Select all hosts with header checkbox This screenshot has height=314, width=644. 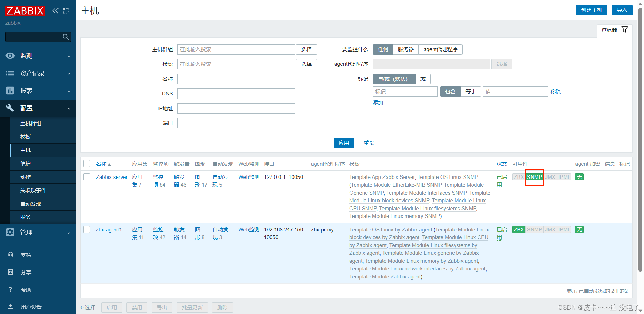coord(87,164)
